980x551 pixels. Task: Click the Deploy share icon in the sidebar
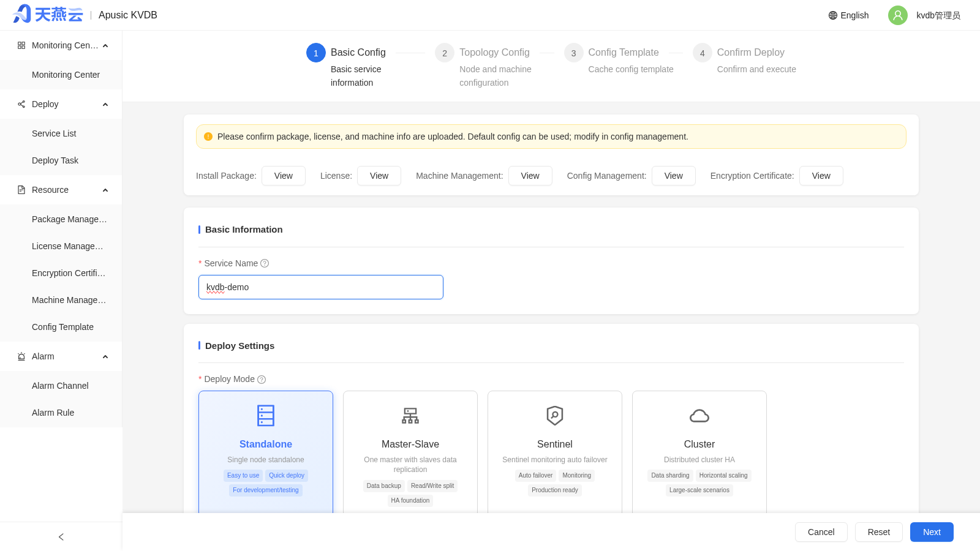click(21, 104)
